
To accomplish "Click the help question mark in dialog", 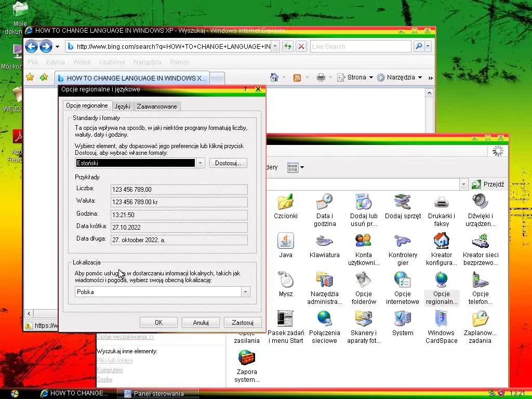I will [x=245, y=89].
